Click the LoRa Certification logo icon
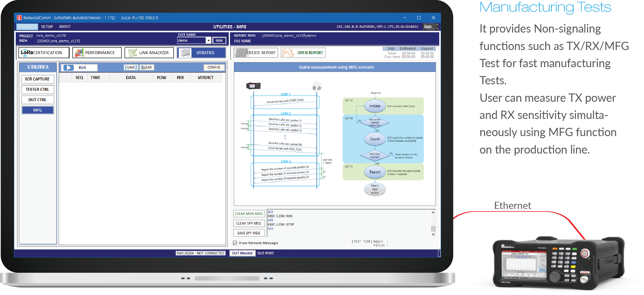Viewport: 644px width, 295px height. point(27,53)
